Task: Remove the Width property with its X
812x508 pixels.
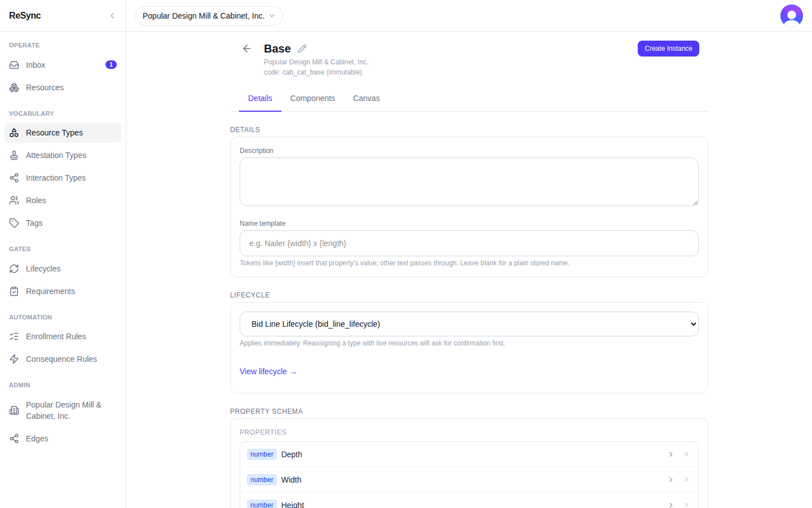Action: coord(686,480)
